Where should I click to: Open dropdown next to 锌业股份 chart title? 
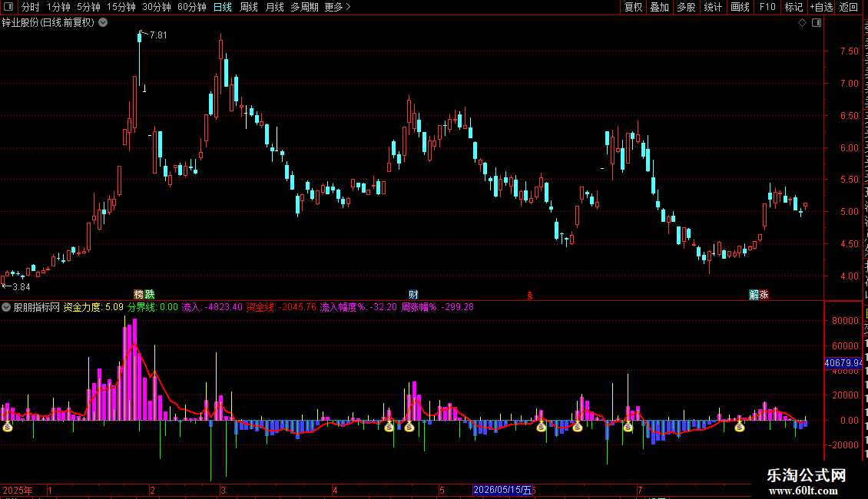point(103,23)
